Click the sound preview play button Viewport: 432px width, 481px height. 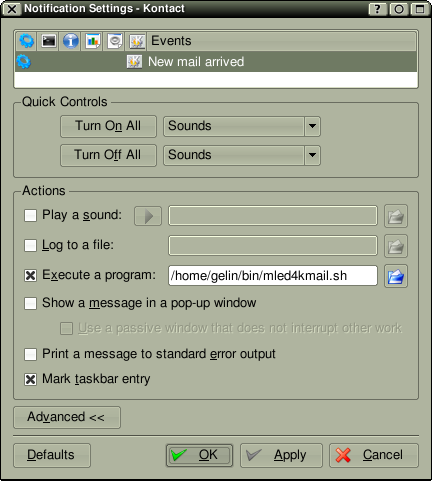point(148,216)
